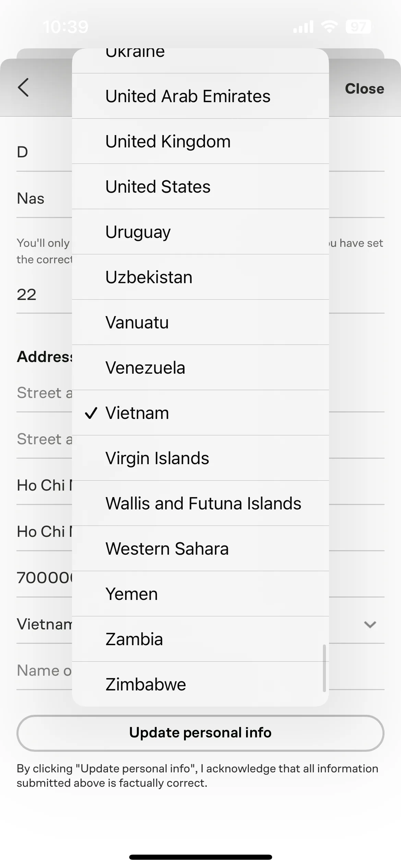Tap the back arrow icon
401x868 pixels.
pos(23,88)
